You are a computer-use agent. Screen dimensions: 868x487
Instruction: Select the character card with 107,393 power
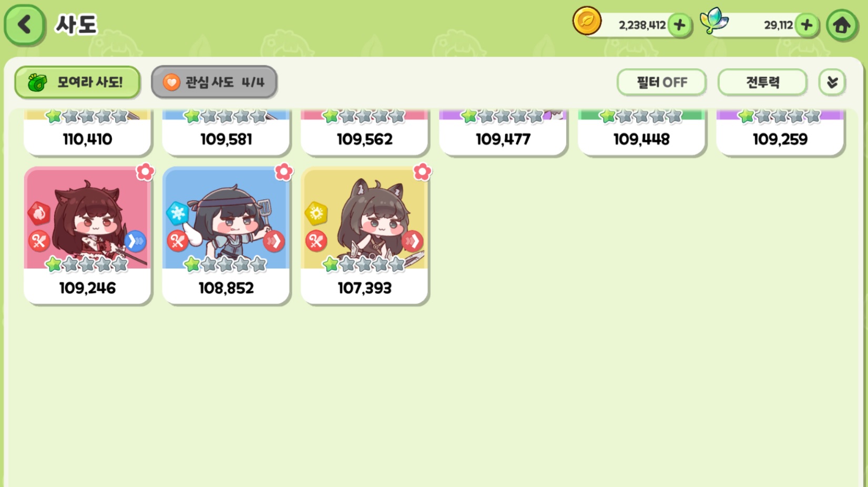tap(364, 235)
